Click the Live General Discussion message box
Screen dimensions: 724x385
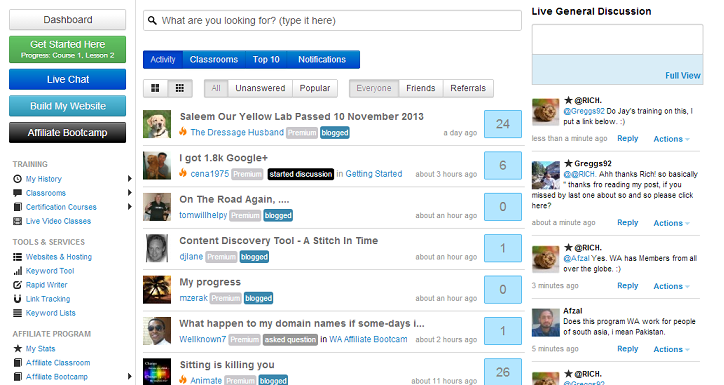click(617, 40)
